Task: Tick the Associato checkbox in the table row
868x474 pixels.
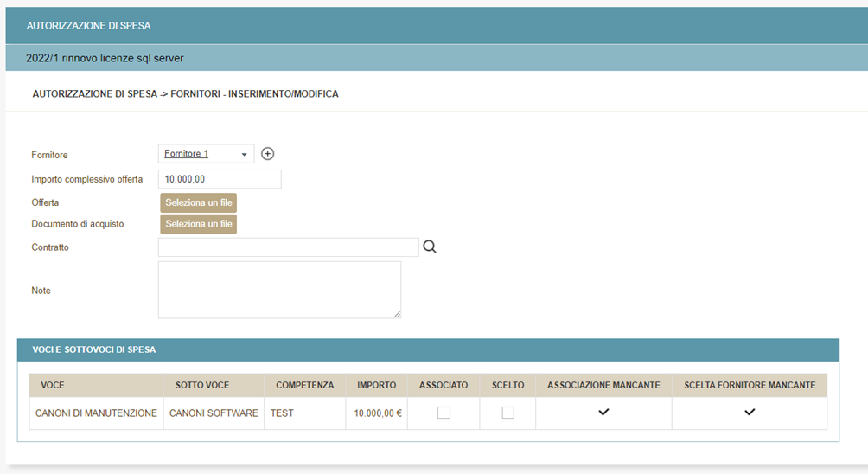Action: (x=444, y=413)
